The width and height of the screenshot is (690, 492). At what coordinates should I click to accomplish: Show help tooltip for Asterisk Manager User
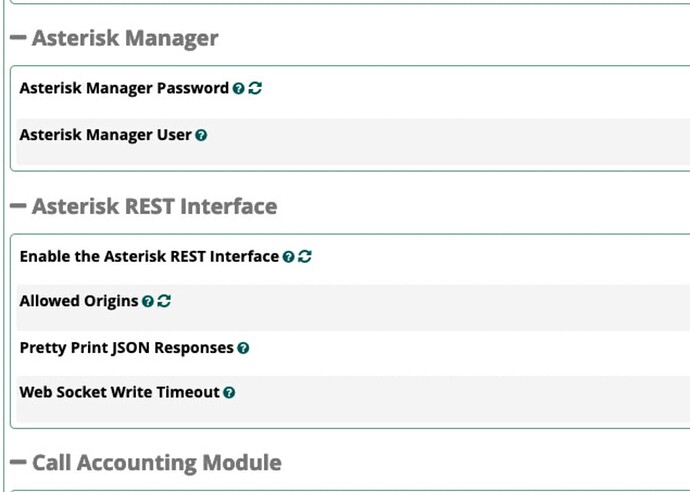[201, 135]
